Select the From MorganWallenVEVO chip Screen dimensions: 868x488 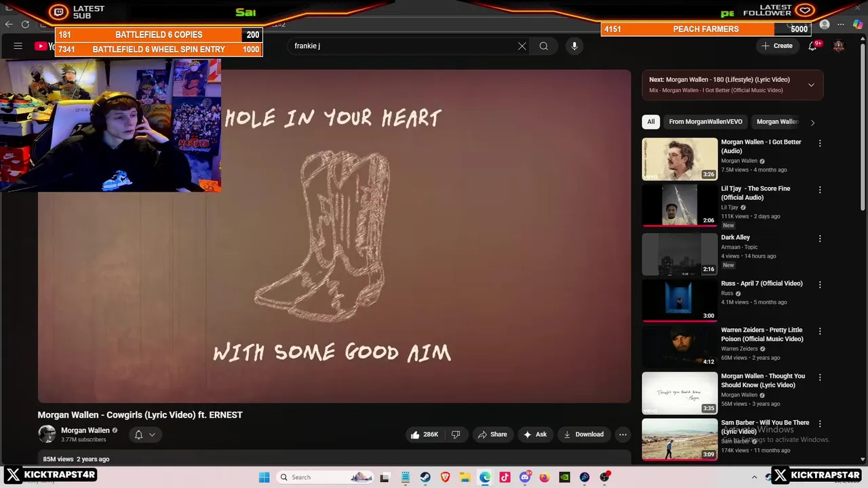click(705, 122)
